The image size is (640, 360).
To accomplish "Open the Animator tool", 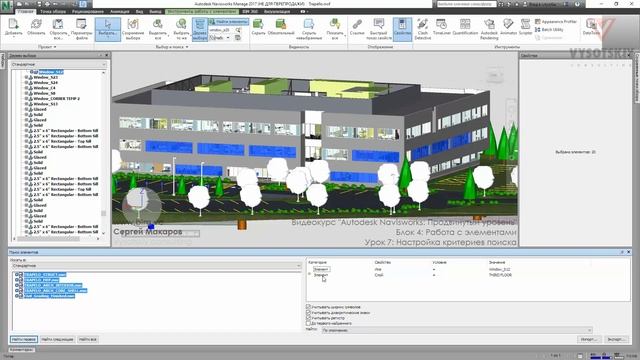I will tap(508, 27).
